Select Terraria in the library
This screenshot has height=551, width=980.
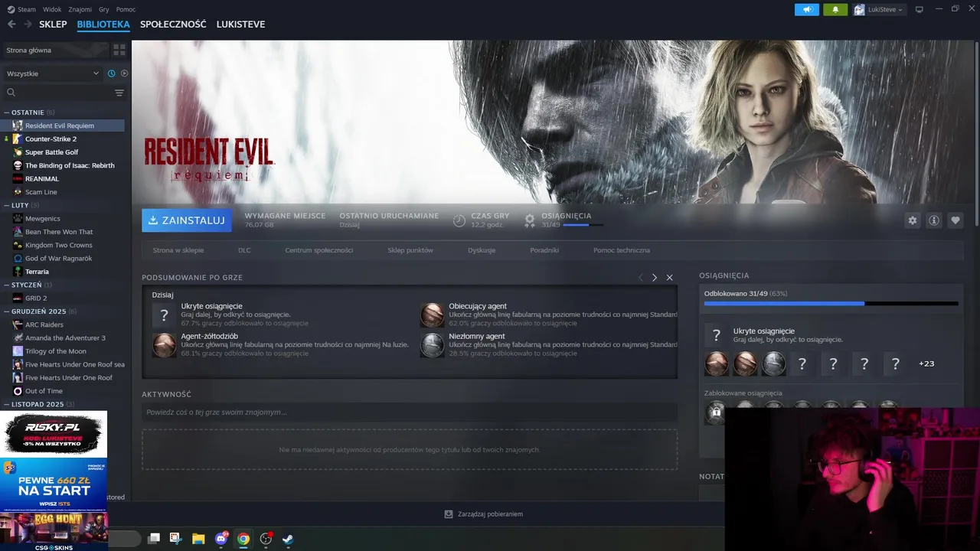pyautogui.click(x=37, y=272)
